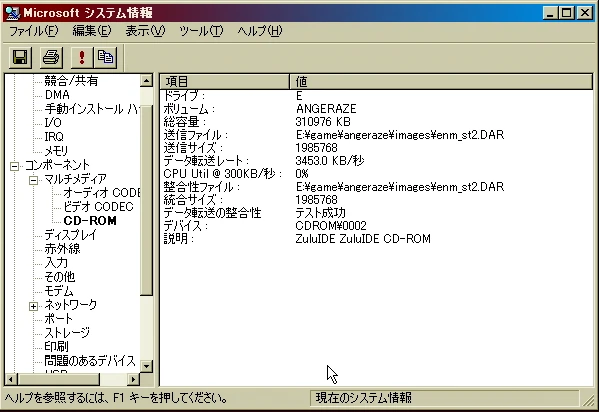
Task: Select その他 tree item
Action: [x=60, y=277]
